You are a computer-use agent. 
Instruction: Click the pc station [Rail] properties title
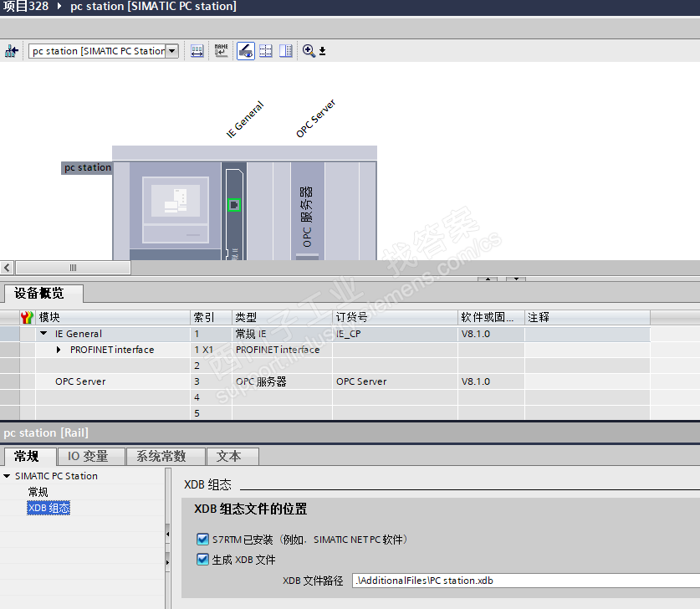pyautogui.click(x=46, y=432)
